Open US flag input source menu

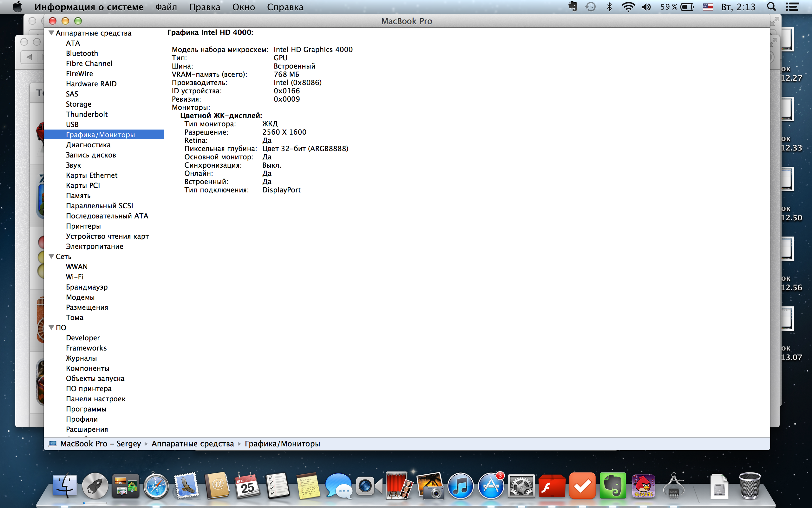[708, 7]
